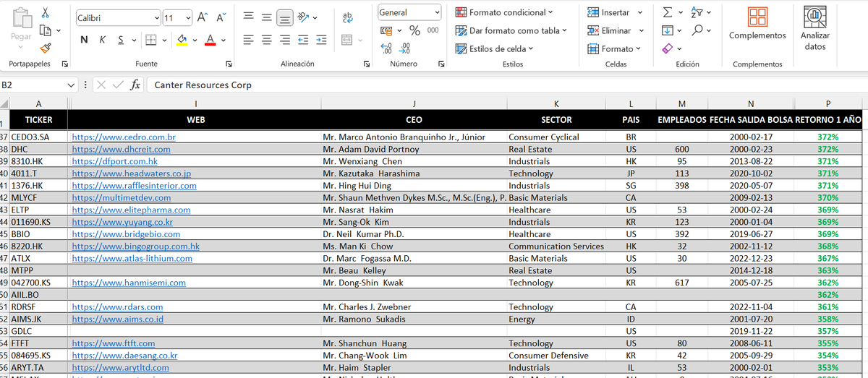
Task: Click the accounting number format icon
Action: point(386,30)
